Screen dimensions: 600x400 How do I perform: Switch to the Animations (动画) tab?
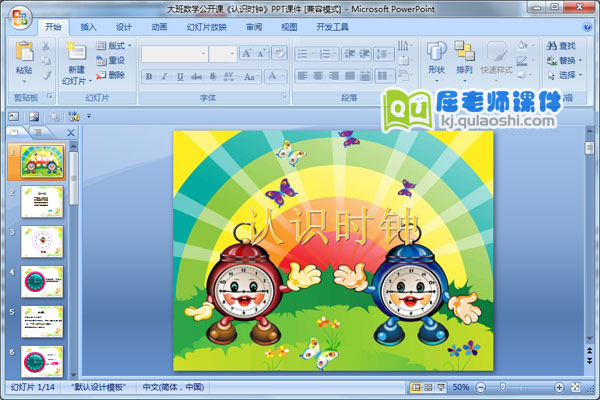[x=159, y=27]
